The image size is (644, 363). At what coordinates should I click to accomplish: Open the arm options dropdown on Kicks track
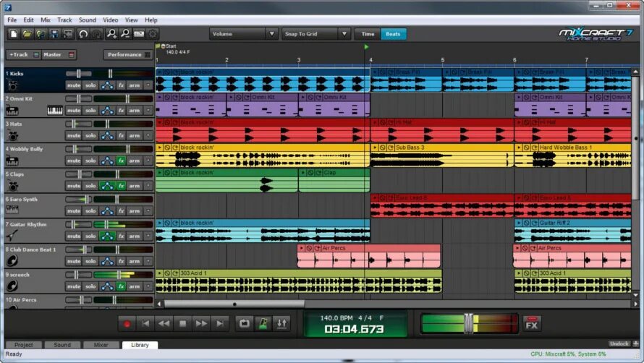coord(148,85)
